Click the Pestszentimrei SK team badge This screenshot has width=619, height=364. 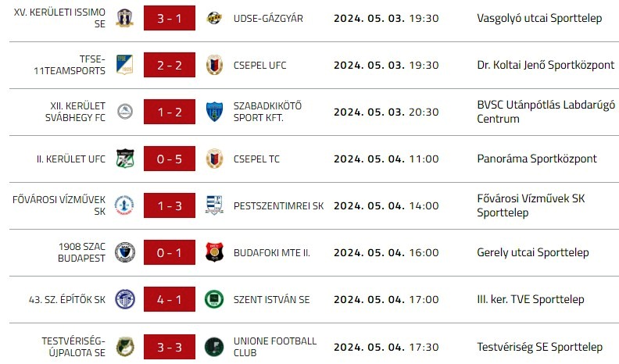click(x=213, y=205)
